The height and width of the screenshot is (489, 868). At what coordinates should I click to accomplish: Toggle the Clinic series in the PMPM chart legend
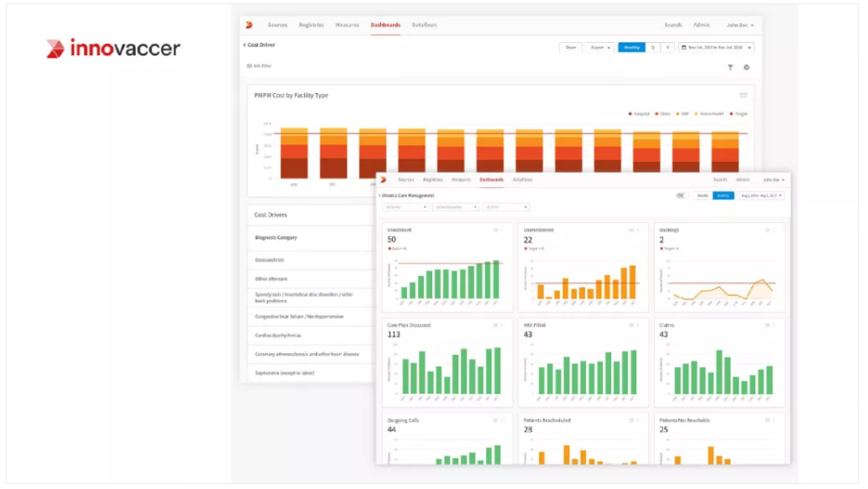click(x=662, y=114)
